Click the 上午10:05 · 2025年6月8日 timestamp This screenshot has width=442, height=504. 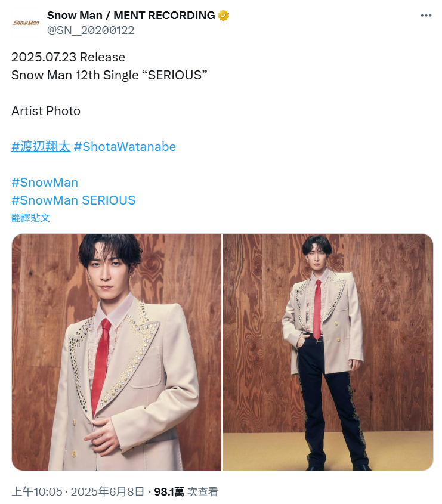78,491
